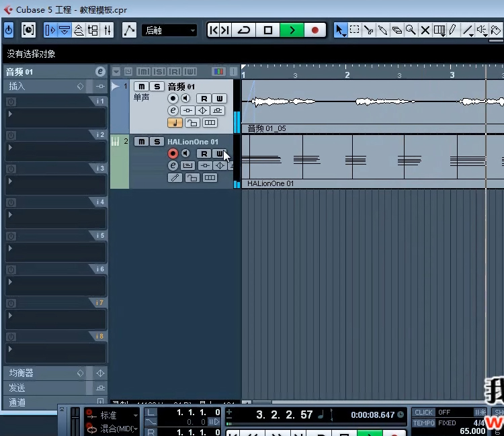Open insert slot i4 plugin menu
Screen dimensions: 504x436
tap(56, 219)
